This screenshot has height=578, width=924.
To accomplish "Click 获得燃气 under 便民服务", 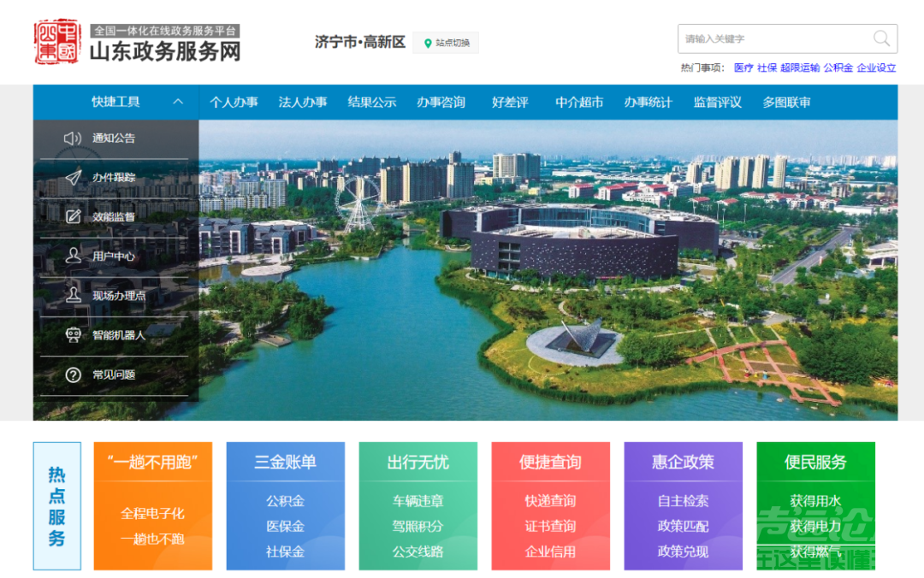I will pyautogui.click(x=815, y=551).
